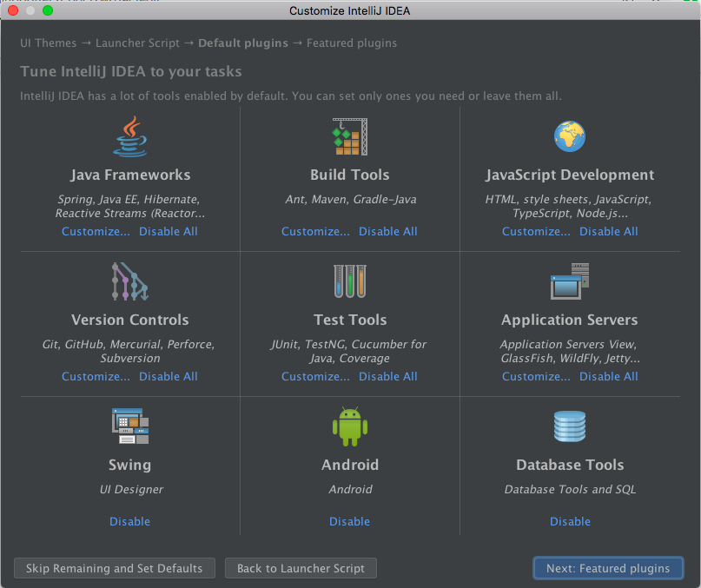Click the JavaScript Development heading

[570, 175]
